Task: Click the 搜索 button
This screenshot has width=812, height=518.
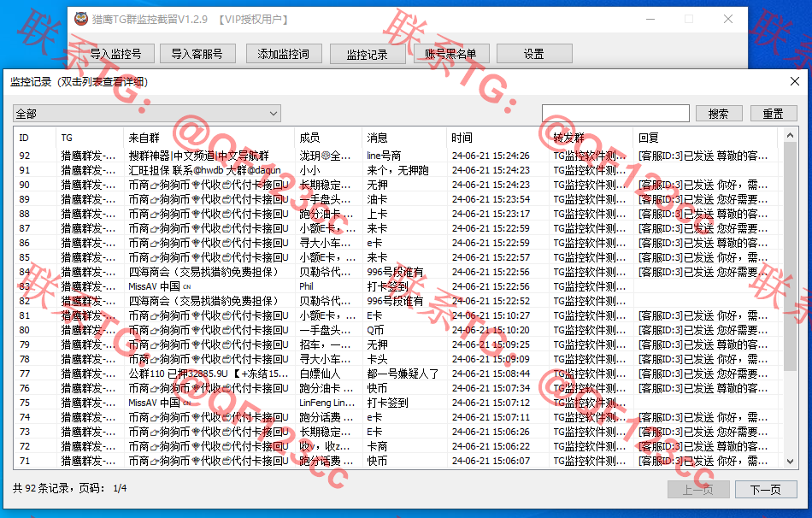Action: pos(719,114)
